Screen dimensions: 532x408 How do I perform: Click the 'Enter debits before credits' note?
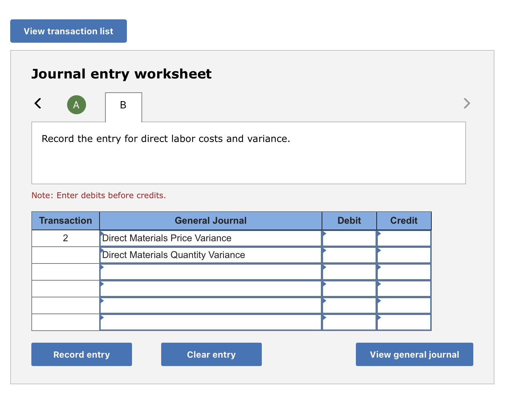pyautogui.click(x=98, y=195)
